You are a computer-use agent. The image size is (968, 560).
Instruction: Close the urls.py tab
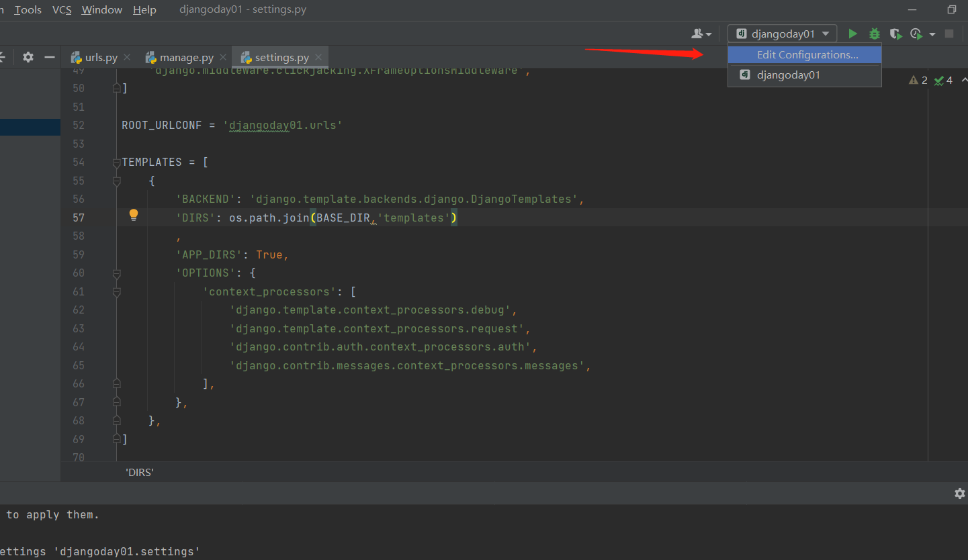(x=127, y=57)
